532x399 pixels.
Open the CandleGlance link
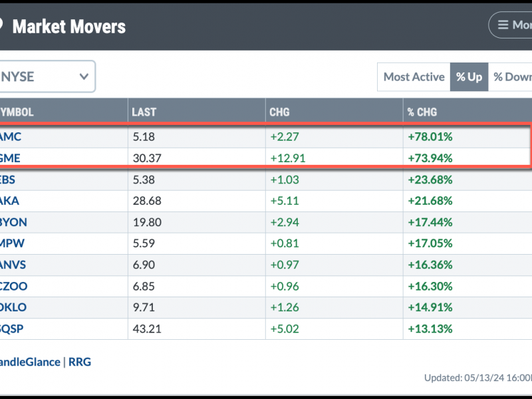click(30, 362)
